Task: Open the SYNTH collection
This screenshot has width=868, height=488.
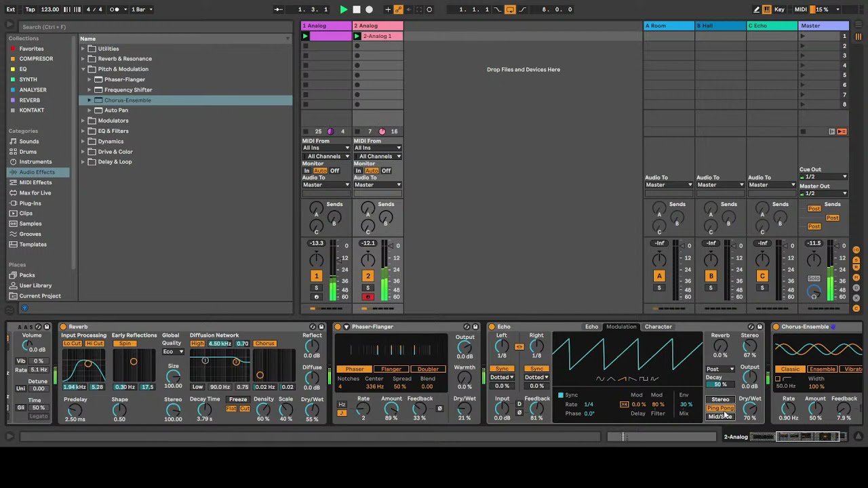Action: tap(28, 79)
